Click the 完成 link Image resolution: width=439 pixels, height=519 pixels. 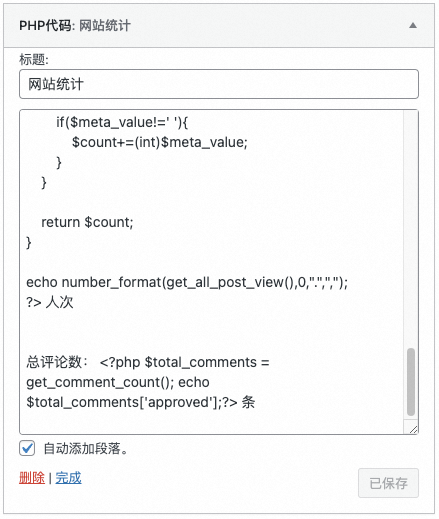tap(68, 478)
